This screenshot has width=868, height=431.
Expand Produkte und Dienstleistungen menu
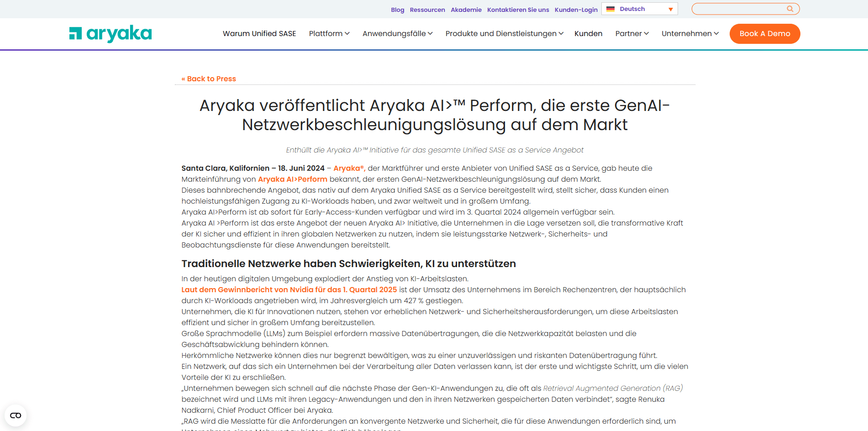[504, 34]
